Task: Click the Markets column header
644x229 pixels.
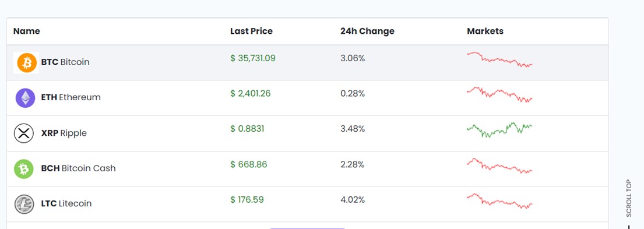Action: (485, 31)
